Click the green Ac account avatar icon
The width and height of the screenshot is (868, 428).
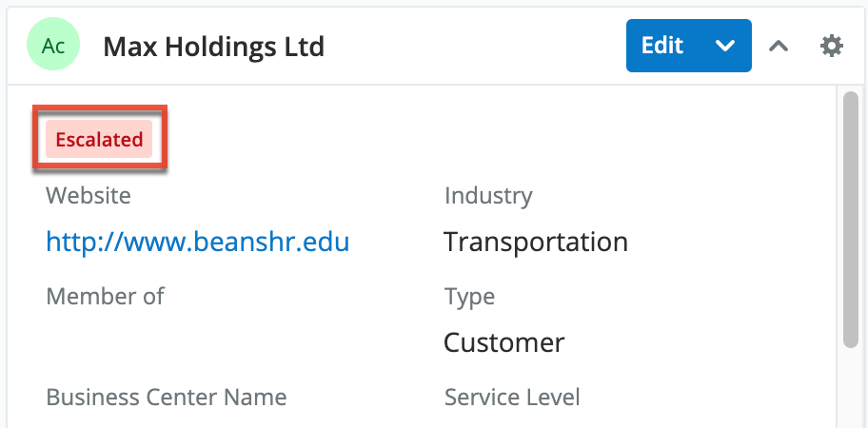pyautogui.click(x=53, y=46)
